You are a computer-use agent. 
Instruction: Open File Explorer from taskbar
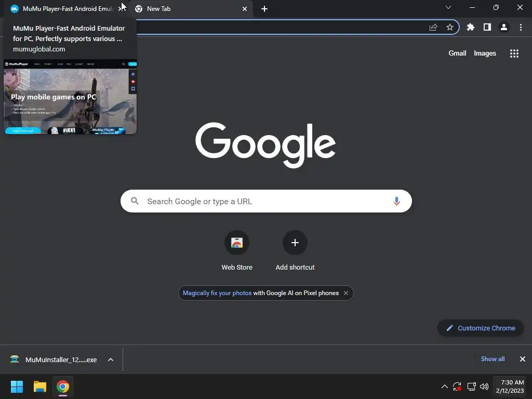click(39, 387)
